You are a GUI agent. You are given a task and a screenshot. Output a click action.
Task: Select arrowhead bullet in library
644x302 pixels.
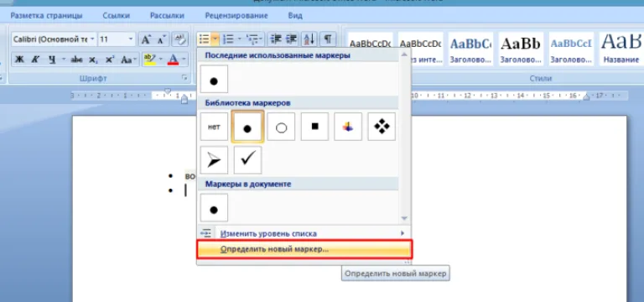click(214, 160)
